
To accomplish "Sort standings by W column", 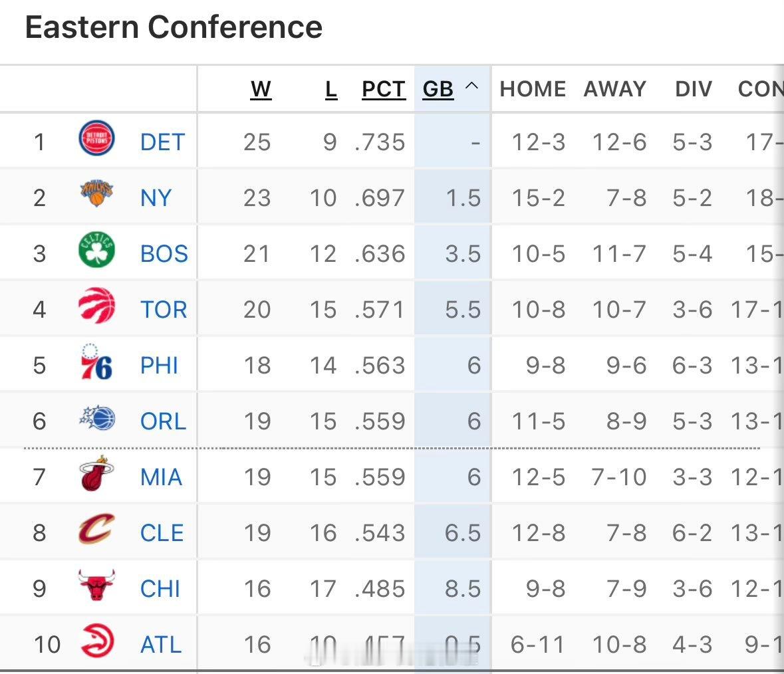I will [261, 89].
